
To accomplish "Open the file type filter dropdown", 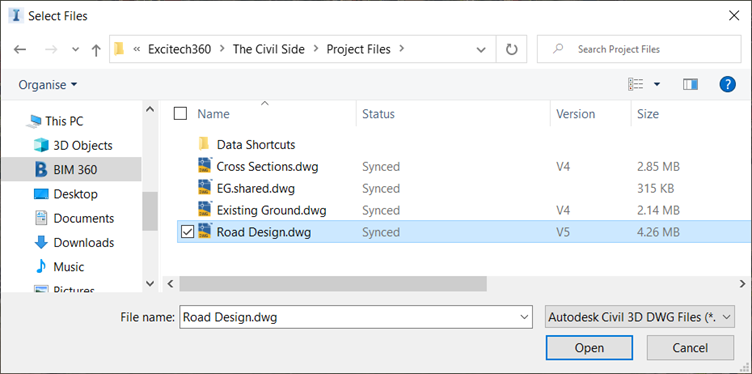I will pos(640,317).
